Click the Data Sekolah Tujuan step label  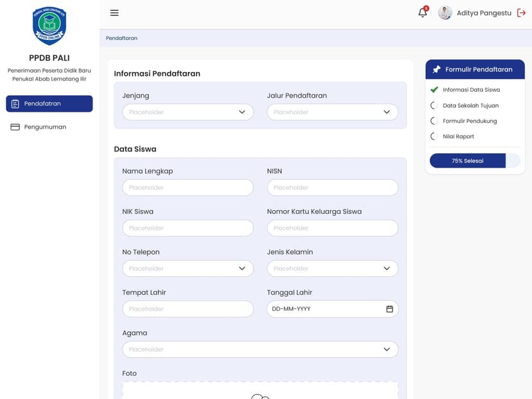(470, 105)
